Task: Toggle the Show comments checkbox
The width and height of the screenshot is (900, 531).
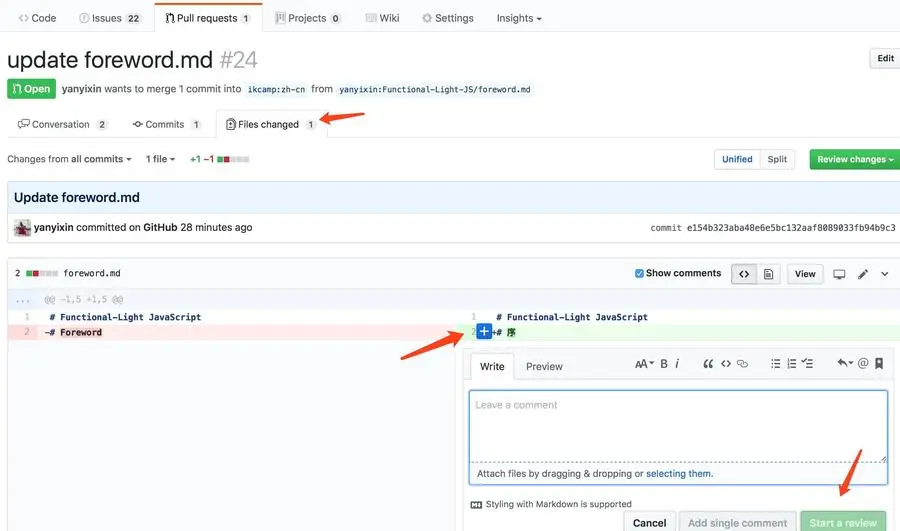Action: point(639,273)
